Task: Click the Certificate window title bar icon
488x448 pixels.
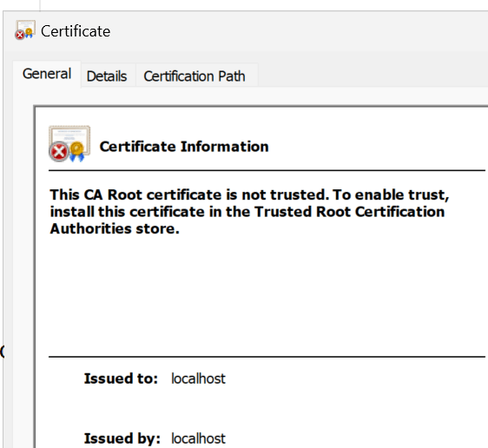Action: [x=25, y=30]
